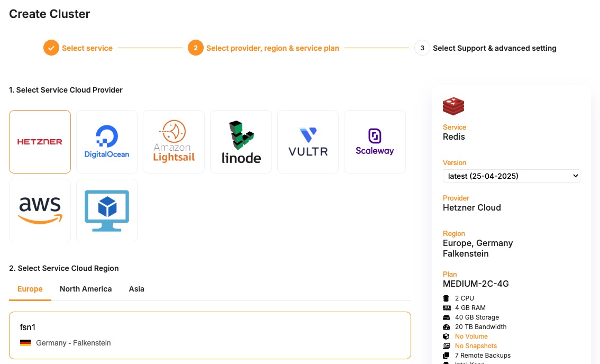This screenshot has width=600, height=364.
Task: Choose the DigitalOcean provider card
Action: [107, 142]
